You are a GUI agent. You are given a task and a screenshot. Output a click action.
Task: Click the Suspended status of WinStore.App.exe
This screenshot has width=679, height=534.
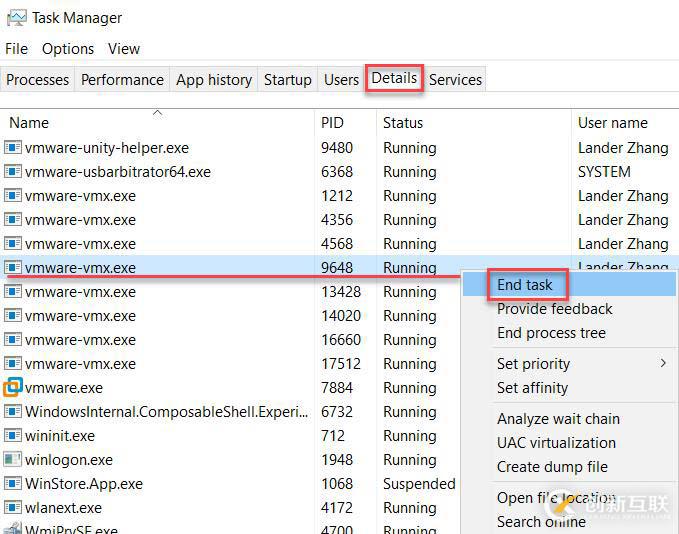[x=419, y=483]
